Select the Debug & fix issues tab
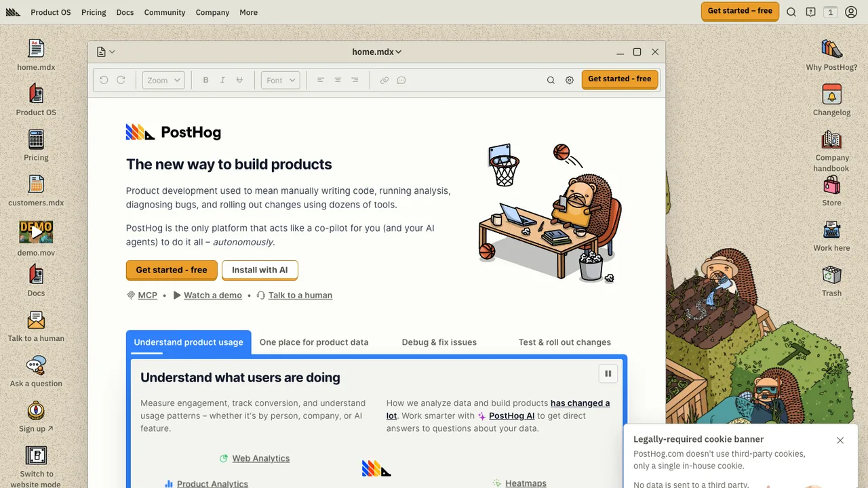 (x=439, y=342)
